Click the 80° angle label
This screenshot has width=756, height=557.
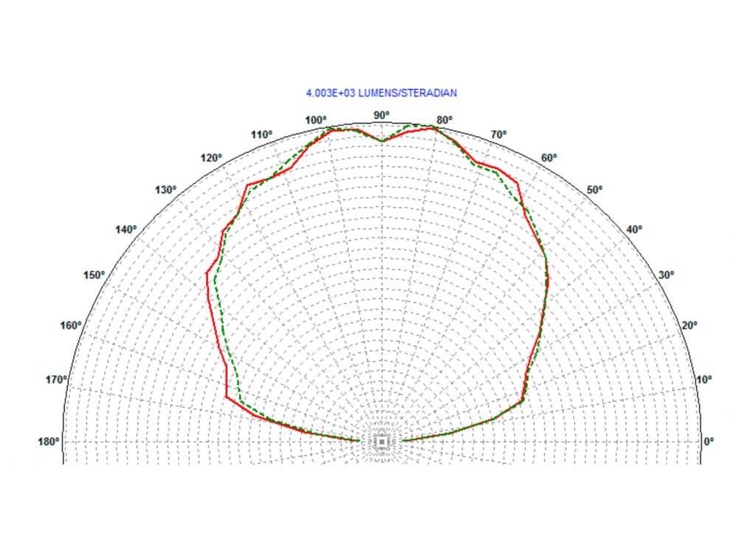coord(444,120)
